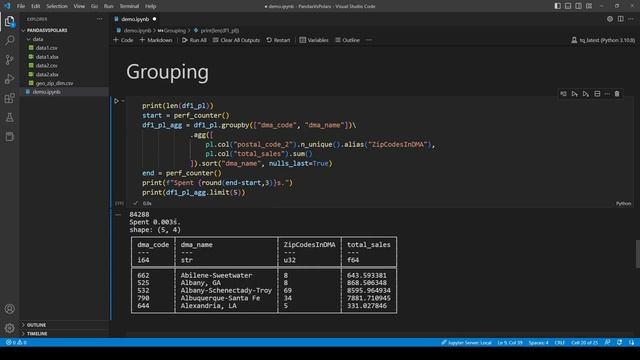Click the feedback icon in status bar
Viewport: 640px width, 360px height.
coord(607,342)
